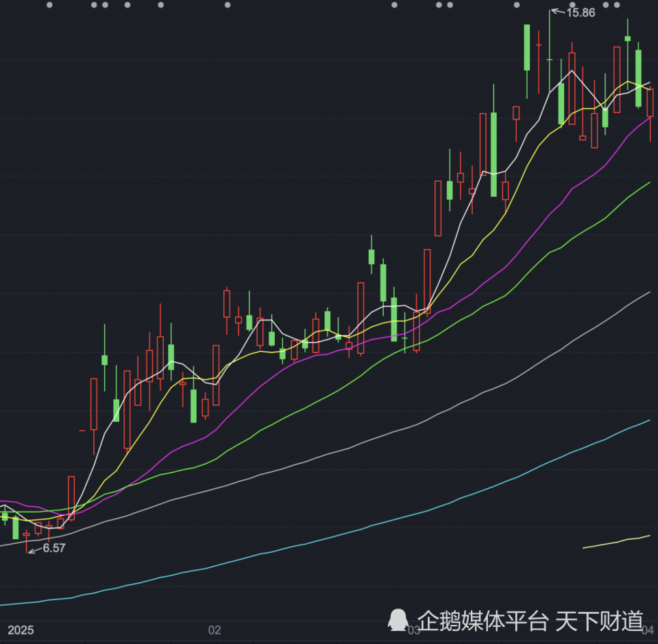Select the cyan long-term moving average line
The height and width of the screenshot is (644, 658).
[325, 538]
